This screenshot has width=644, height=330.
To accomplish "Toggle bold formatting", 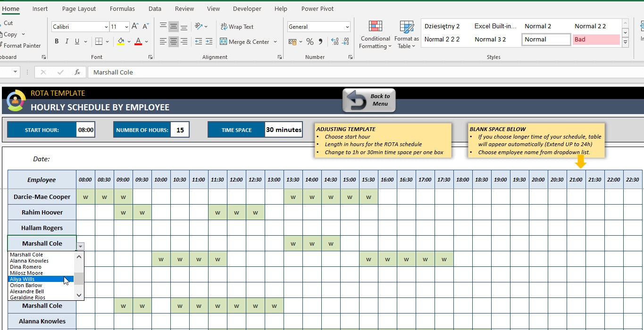I will coord(56,41).
